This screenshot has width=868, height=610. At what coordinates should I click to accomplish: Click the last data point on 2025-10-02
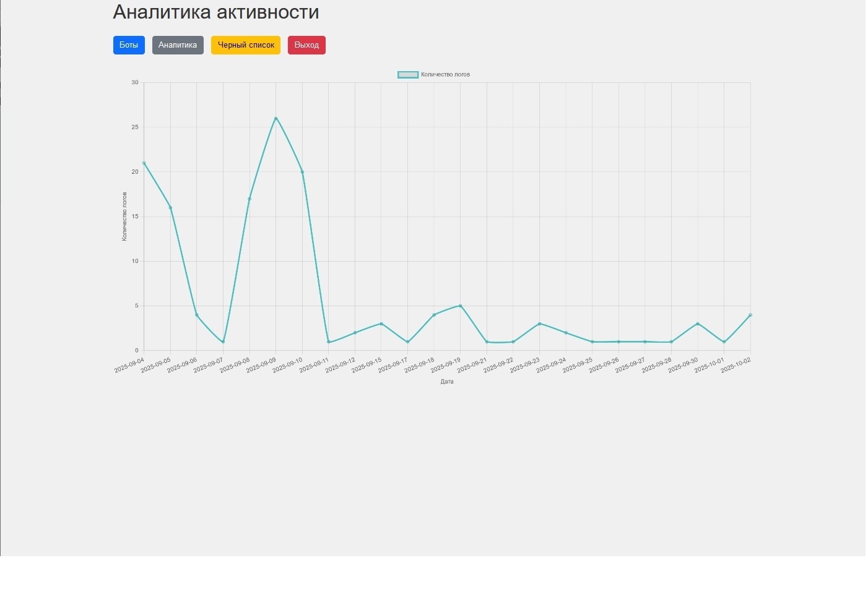tap(750, 315)
